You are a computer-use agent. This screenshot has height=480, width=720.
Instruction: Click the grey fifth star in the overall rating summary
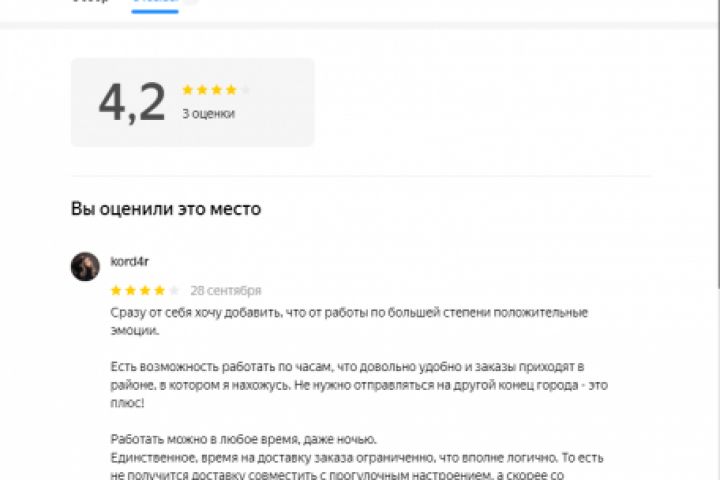[x=246, y=90]
